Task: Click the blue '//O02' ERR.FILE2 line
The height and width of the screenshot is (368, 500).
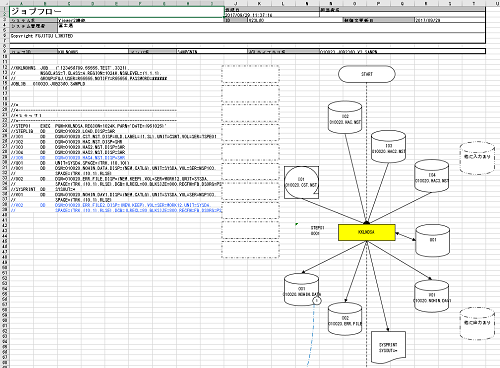Action: point(110,205)
